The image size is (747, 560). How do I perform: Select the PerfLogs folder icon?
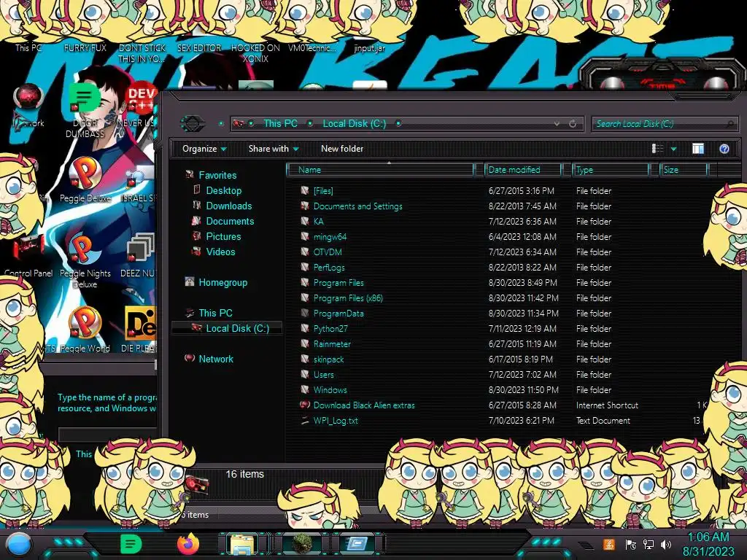(x=305, y=267)
